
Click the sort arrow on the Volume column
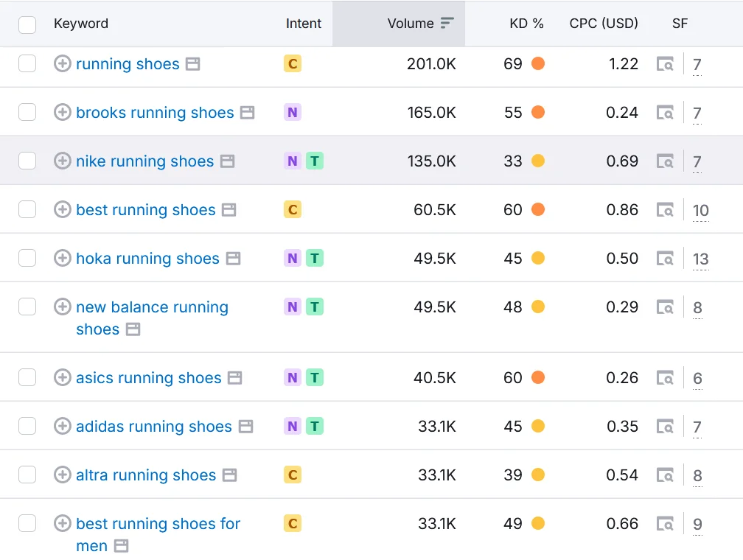click(x=447, y=23)
